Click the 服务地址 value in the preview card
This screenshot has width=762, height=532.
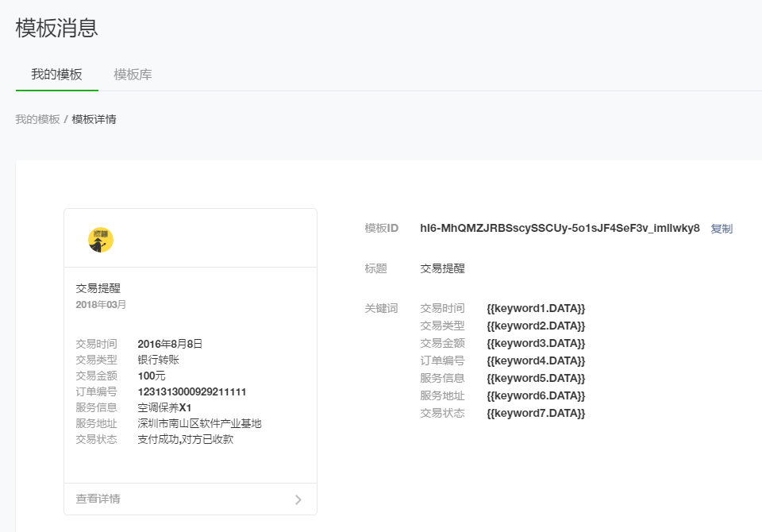[200, 423]
